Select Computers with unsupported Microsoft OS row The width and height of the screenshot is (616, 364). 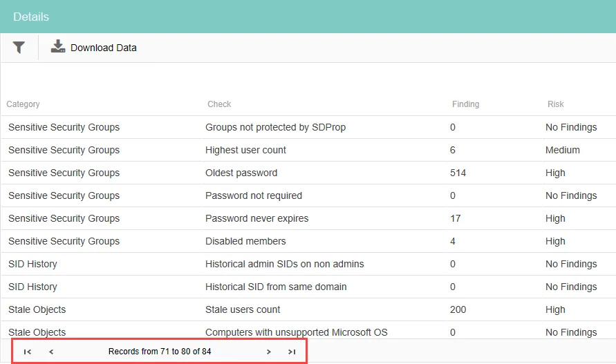(308, 331)
